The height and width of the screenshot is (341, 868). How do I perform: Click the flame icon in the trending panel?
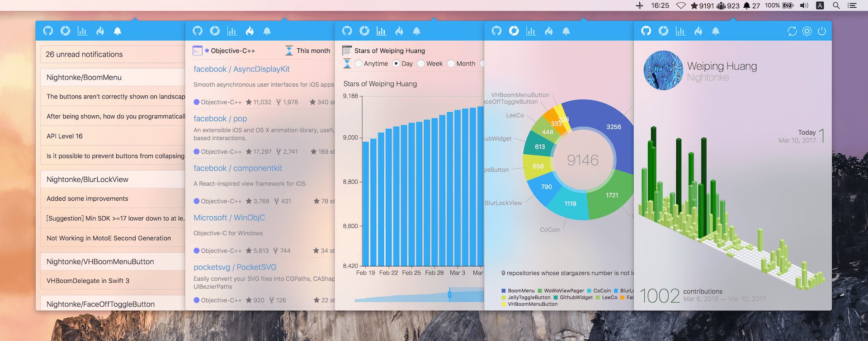point(250,31)
